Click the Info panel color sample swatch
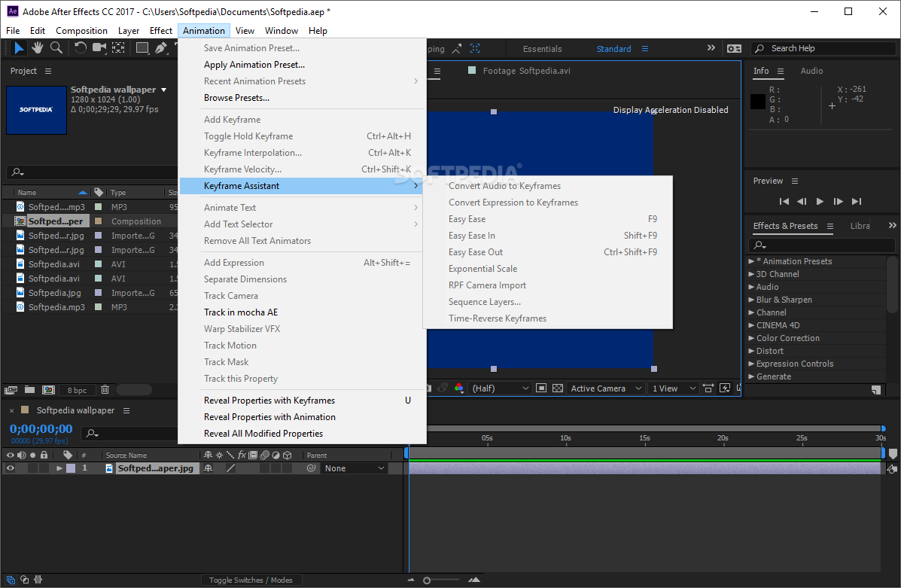 (x=757, y=102)
